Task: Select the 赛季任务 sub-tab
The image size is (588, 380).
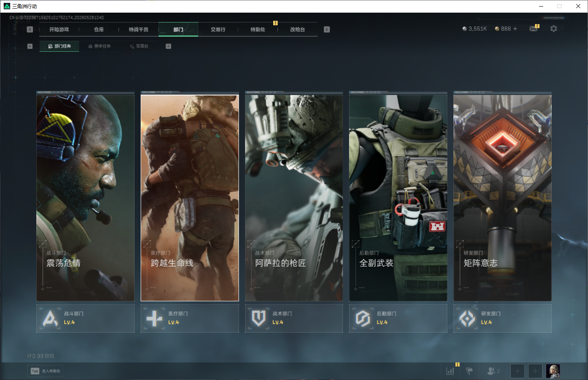Action: (x=100, y=46)
